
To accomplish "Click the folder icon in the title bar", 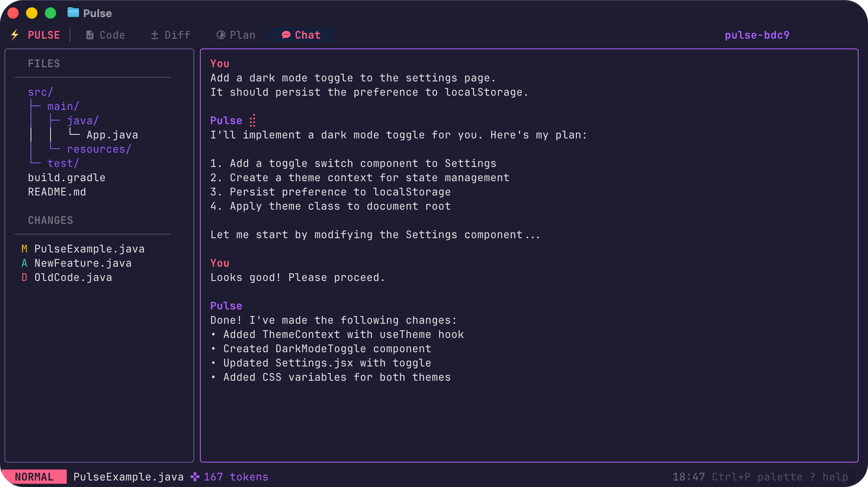I will pos(73,13).
